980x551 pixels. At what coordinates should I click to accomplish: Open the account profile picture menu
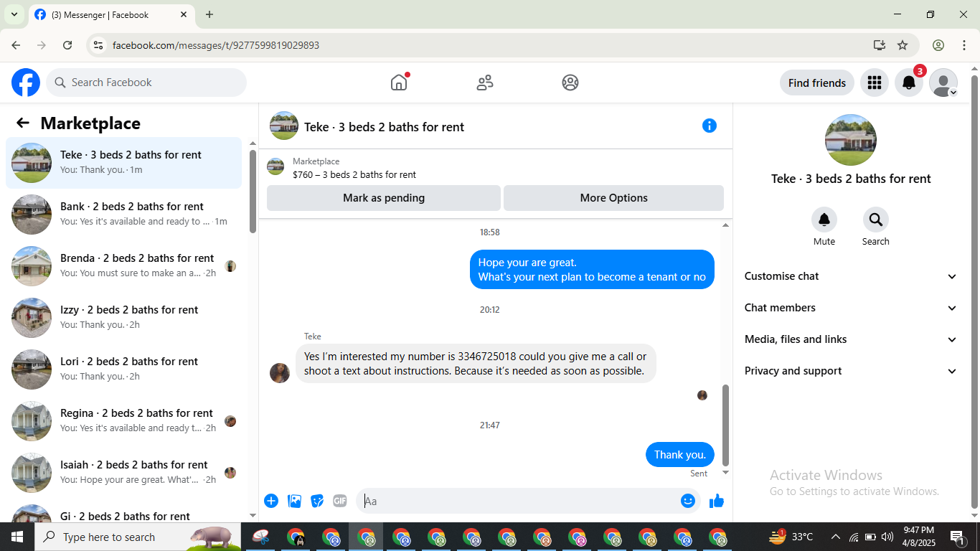click(x=943, y=83)
